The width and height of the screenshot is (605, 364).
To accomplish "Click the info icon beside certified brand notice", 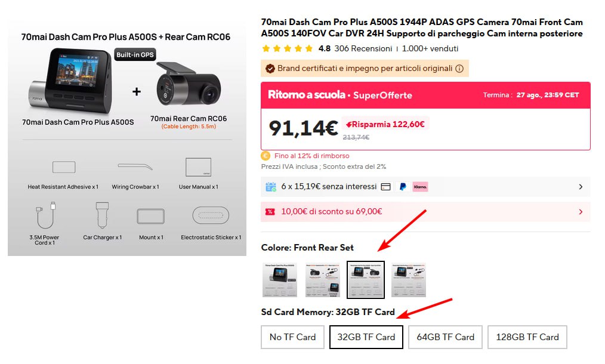I will coord(459,69).
